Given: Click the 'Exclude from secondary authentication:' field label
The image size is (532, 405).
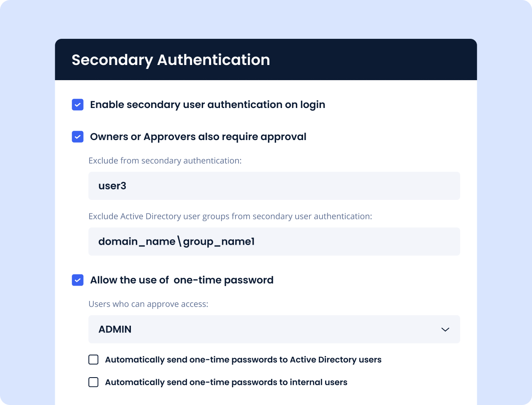Looking at the screenshot, I should [165, 161].
